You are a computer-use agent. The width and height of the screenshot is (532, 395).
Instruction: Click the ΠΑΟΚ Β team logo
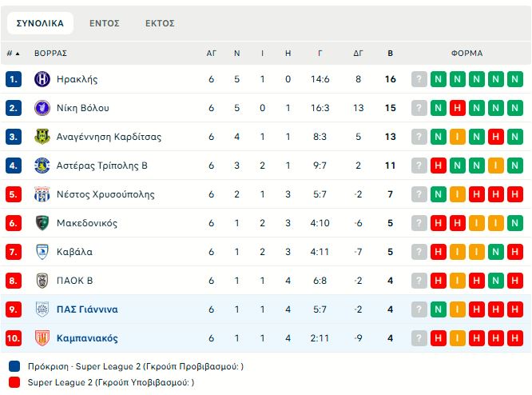tap(42, 281)
